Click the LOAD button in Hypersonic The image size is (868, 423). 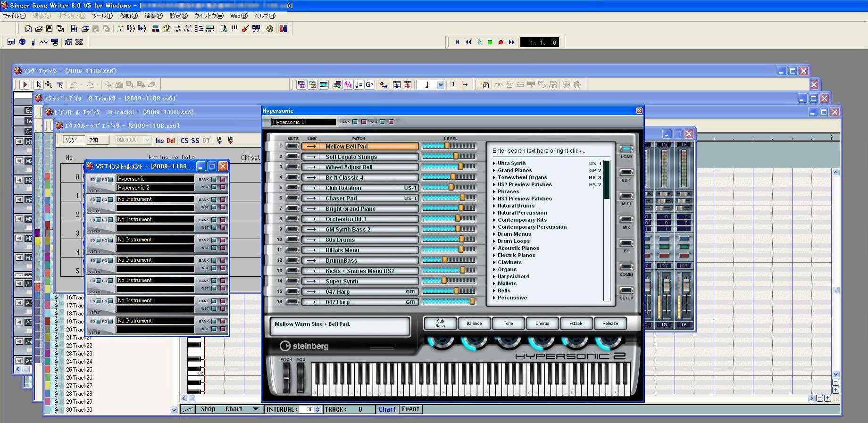pyautogui.click(x=626, y=149)
